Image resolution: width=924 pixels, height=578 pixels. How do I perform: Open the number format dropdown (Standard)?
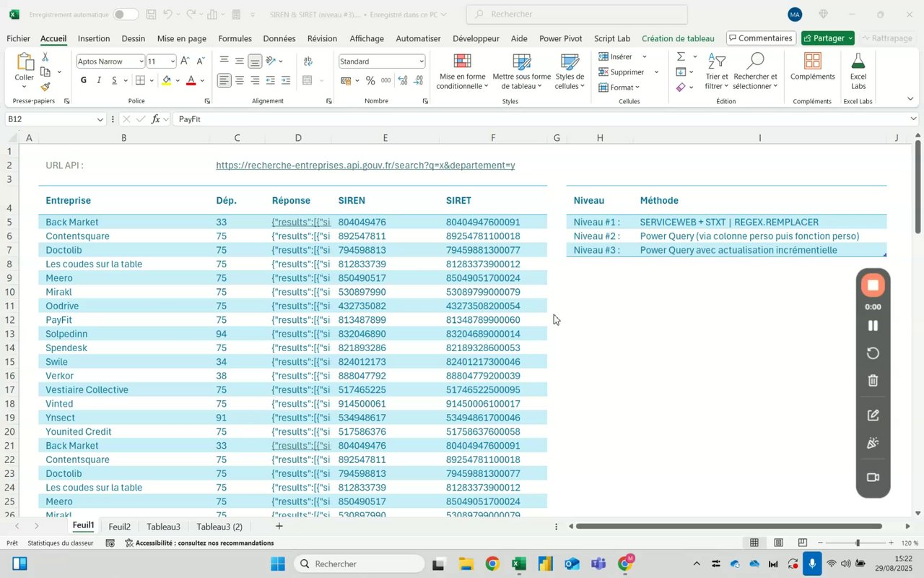coord(420,61)
